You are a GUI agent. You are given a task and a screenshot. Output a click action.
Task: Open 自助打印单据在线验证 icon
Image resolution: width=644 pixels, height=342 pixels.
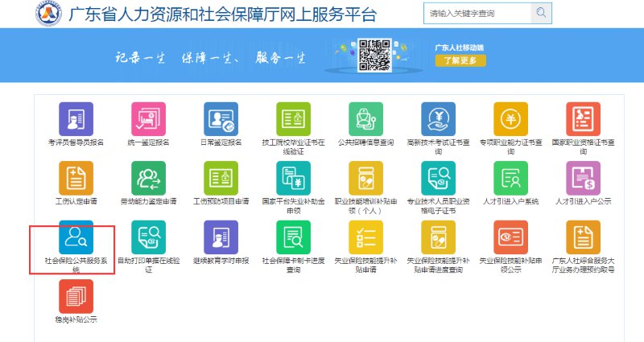(x=148, y=237)
